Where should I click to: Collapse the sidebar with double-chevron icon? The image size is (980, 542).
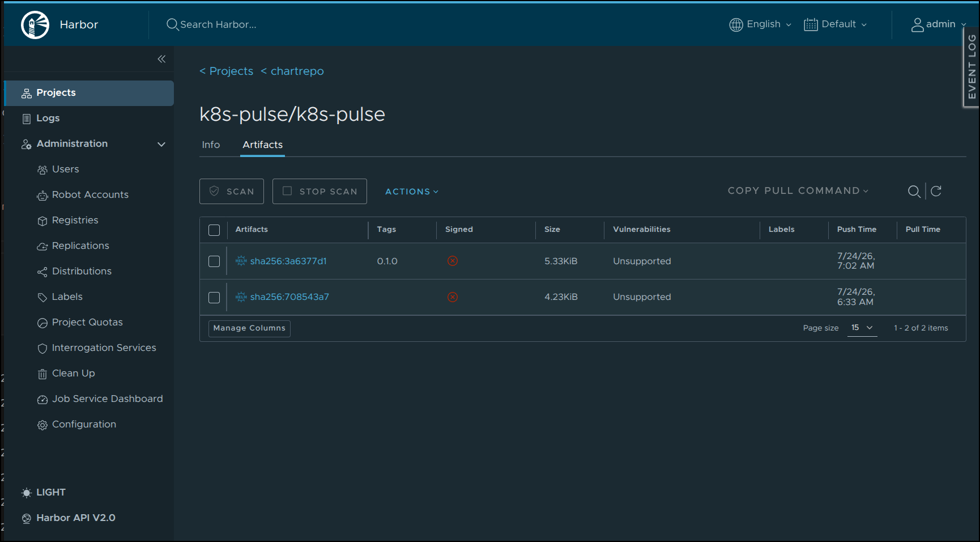161,59
